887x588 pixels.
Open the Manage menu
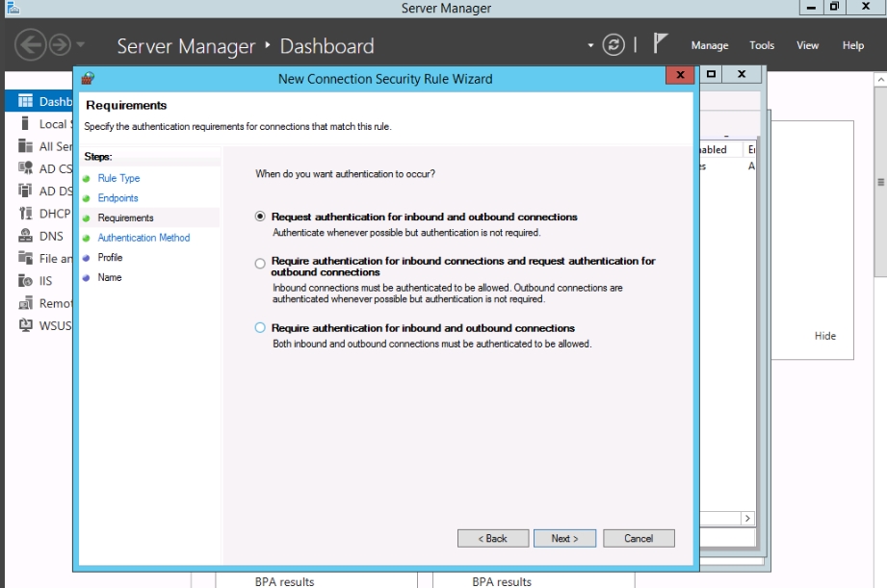tap(710, 45)
